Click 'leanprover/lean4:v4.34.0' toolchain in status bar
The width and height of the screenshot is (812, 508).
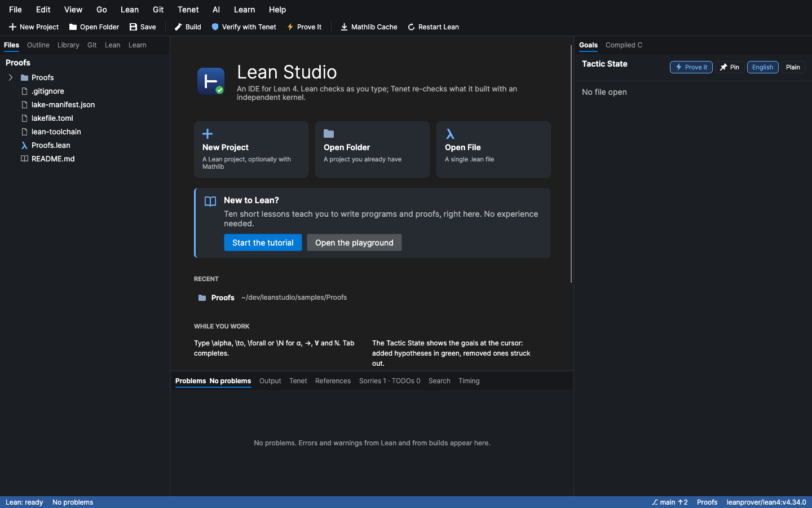coord(766,502)
